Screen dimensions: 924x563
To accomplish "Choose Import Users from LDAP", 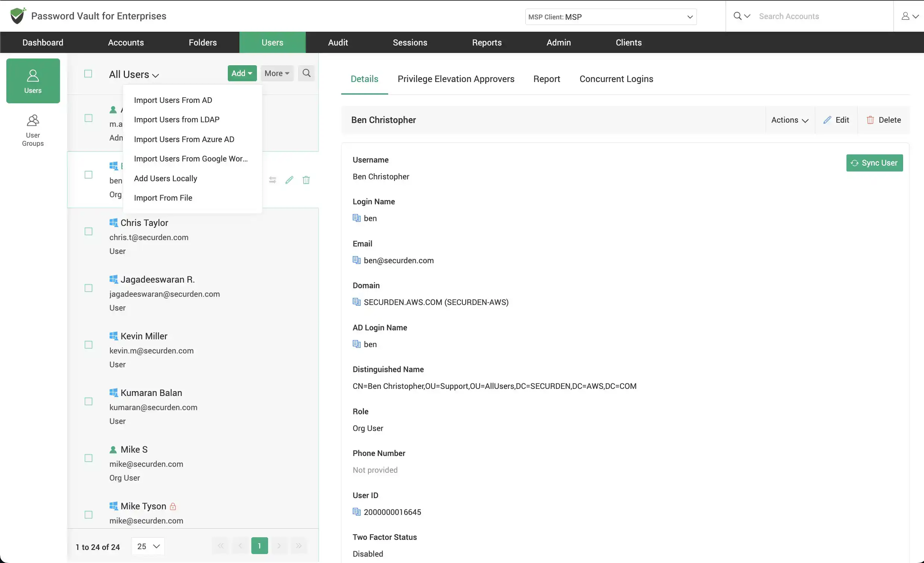I will tap(192, 119).
